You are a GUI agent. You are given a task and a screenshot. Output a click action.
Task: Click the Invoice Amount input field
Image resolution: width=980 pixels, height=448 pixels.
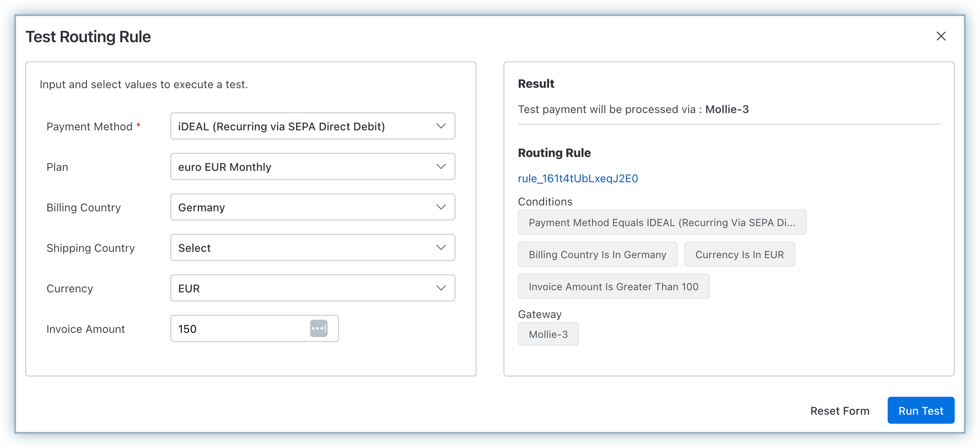point(238,329)
